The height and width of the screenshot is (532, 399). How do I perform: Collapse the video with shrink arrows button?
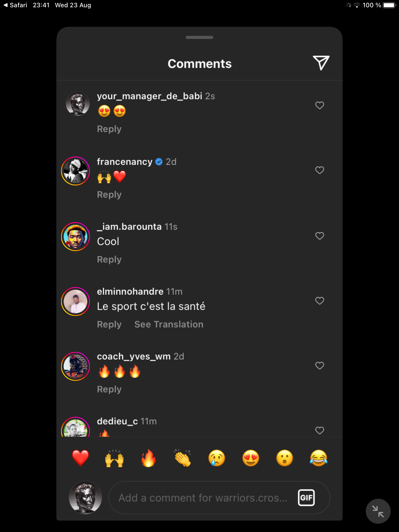point(378,511)
